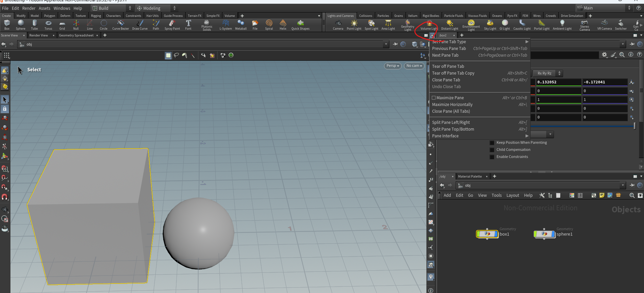The height and width of the screenshot is (293, 644).
Task: Add a Camera from the lights shelf
Action: click(x=338, y=25)
